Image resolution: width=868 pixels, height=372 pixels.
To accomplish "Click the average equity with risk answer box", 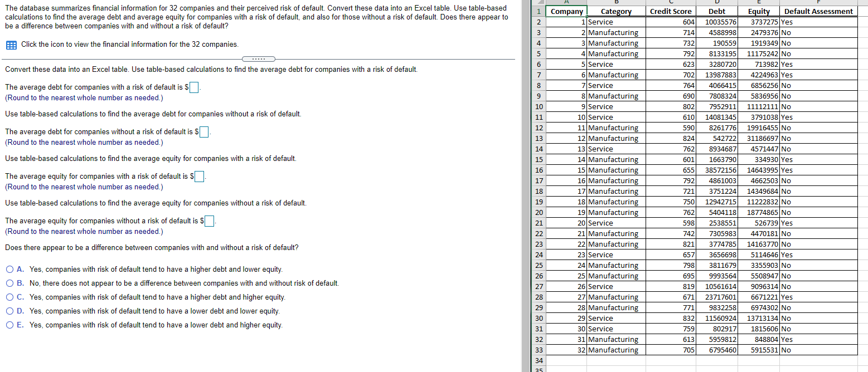I will point(200,177).
